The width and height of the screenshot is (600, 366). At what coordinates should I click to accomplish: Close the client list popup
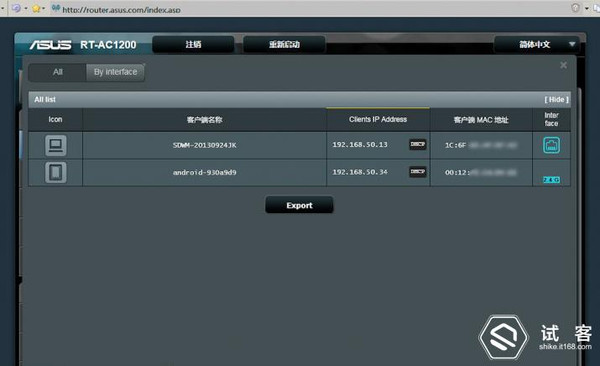(x=563, y=65)
